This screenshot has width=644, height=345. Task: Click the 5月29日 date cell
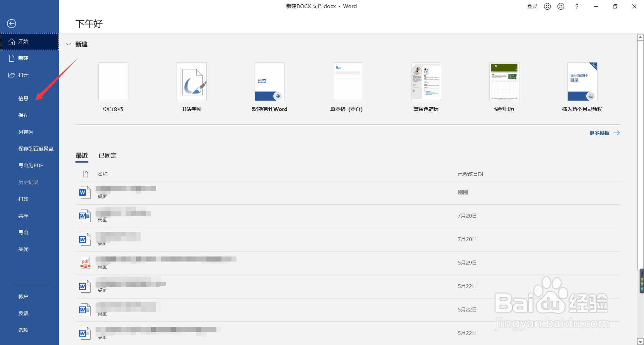467,263
